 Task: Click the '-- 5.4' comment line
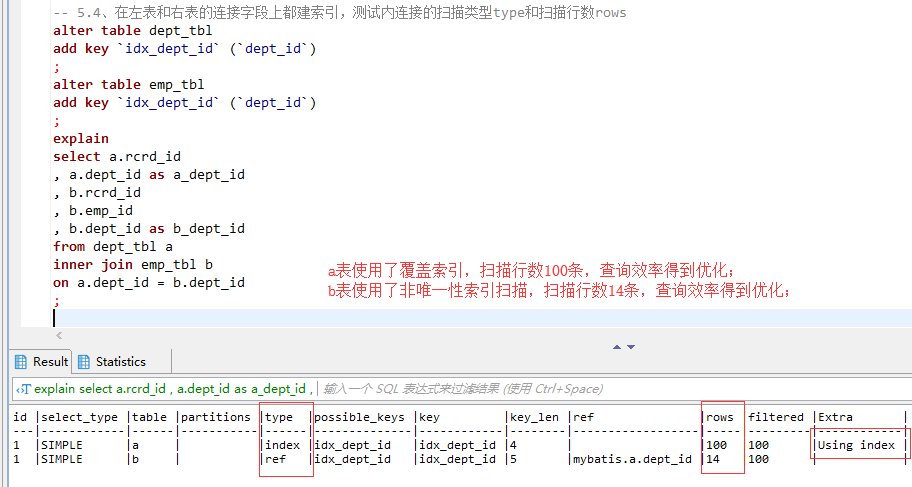(x=340, y=12)
